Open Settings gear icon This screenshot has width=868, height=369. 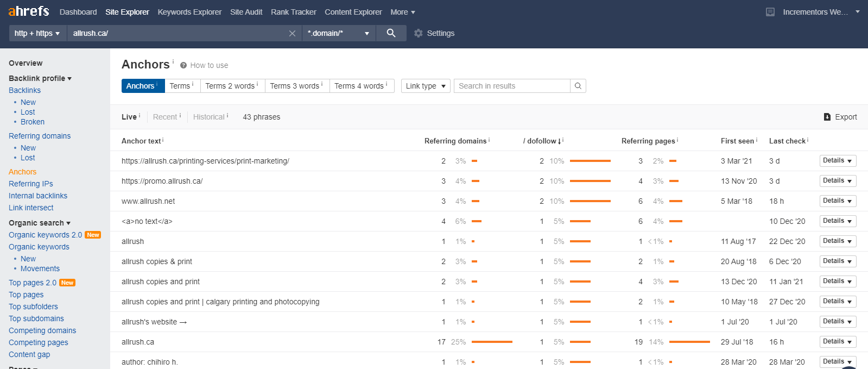tap(418, 33)
